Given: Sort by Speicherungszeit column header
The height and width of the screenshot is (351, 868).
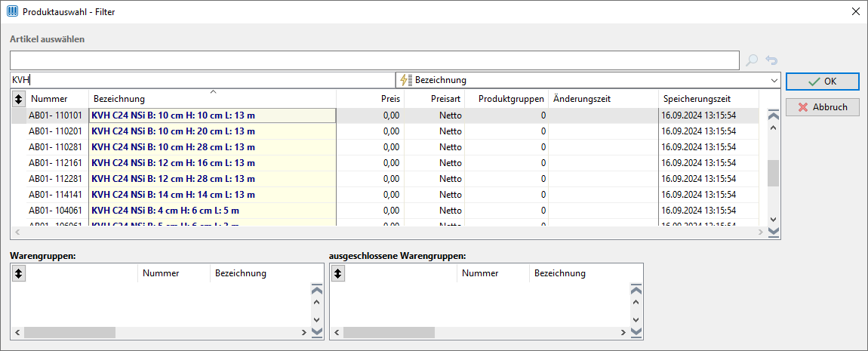Looking at the screenshot, I should [709, 99].
